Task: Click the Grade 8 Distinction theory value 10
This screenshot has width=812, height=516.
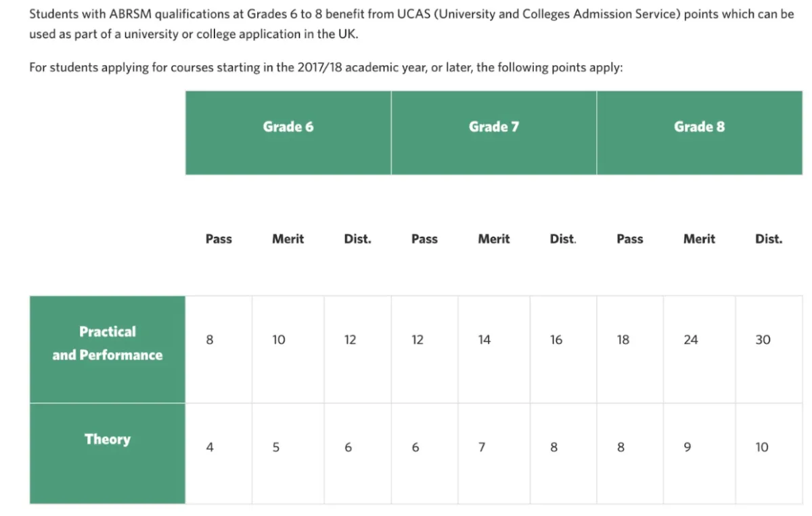Action: click(762, 447)
